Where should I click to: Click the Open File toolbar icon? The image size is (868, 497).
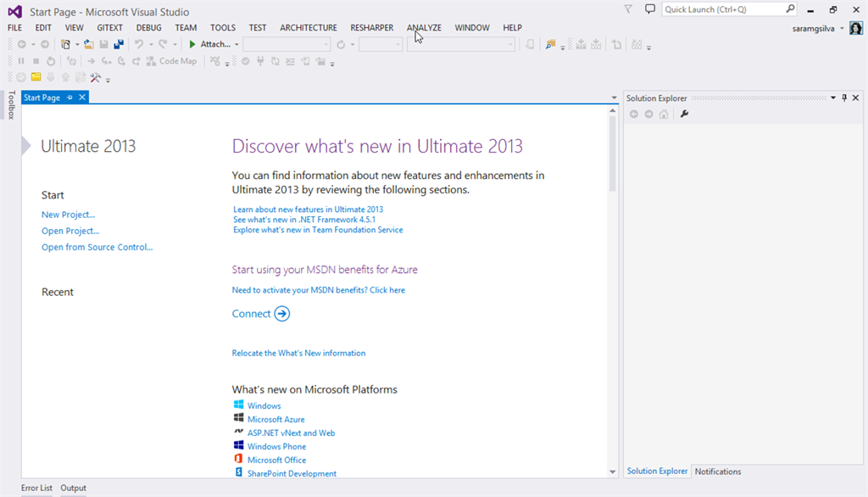tap(88, 44)
